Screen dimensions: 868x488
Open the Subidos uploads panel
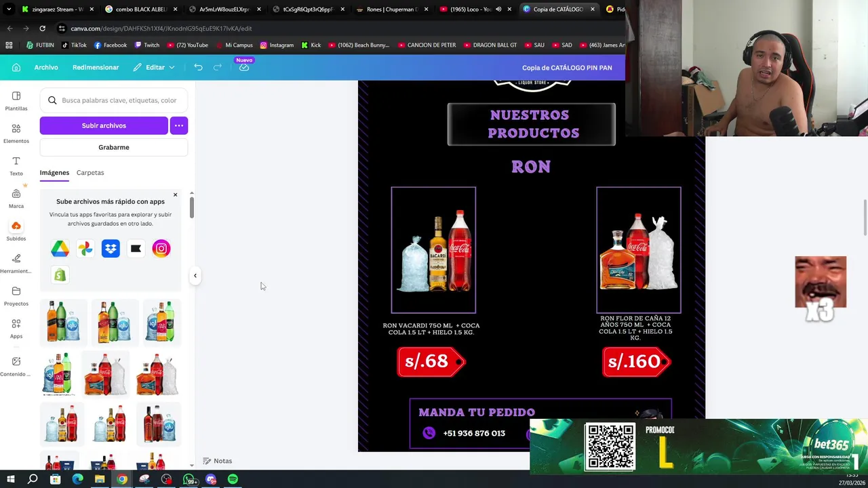click(x=16, y=231)
